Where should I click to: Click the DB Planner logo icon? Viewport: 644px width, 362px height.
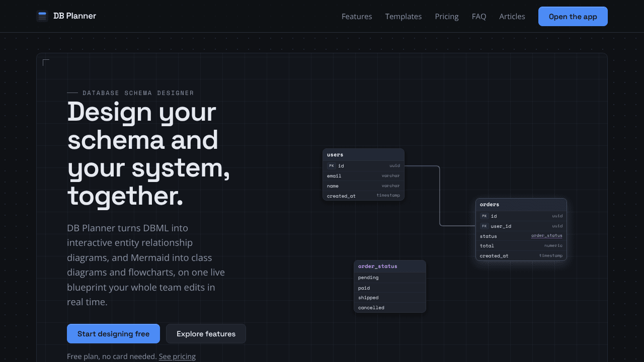point(42,16)
